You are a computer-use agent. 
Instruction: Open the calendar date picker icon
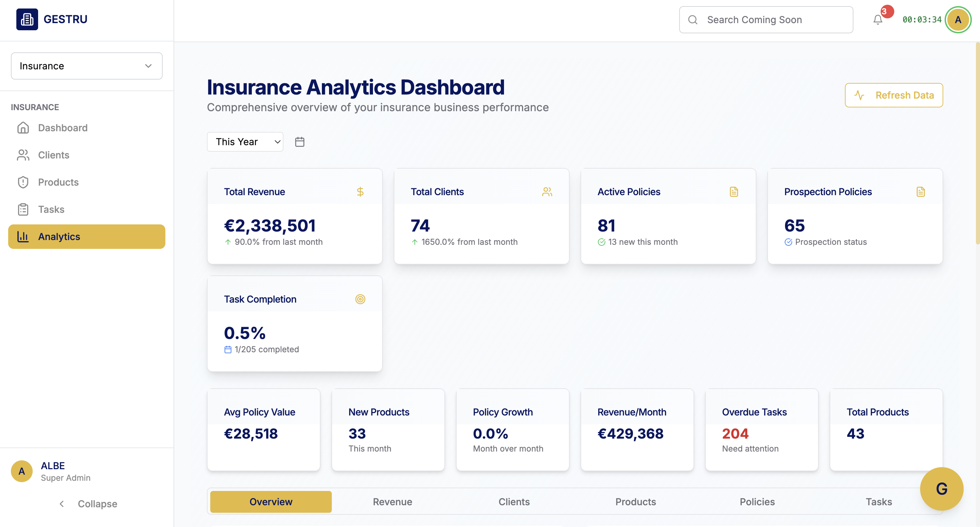pyautogui.click(x=299, y=142)
